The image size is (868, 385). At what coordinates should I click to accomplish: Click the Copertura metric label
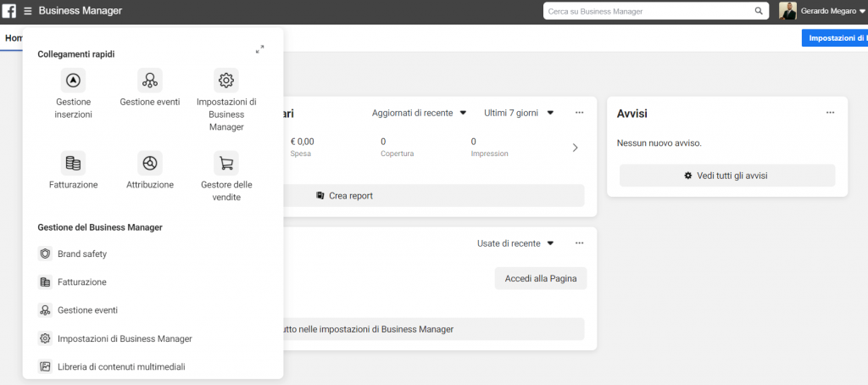[x=397, y=153]
